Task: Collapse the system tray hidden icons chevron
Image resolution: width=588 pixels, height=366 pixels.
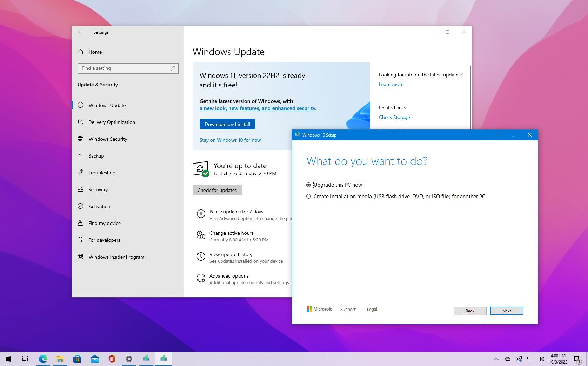Action: (x=497, y=359)
